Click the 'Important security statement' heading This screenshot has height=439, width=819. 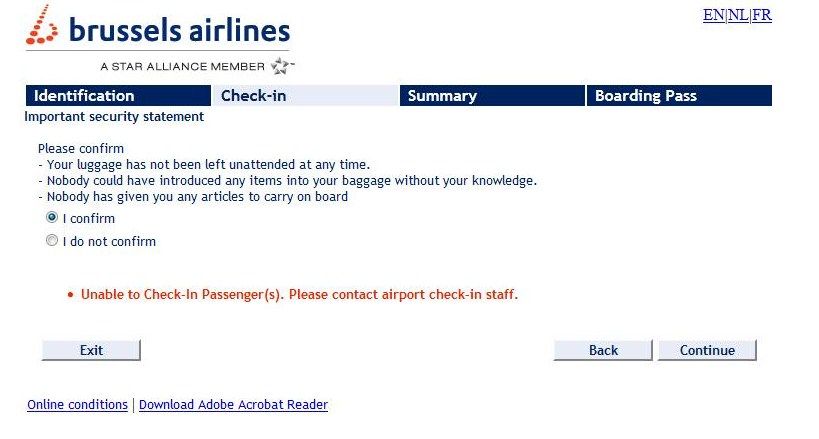(114, 117)
